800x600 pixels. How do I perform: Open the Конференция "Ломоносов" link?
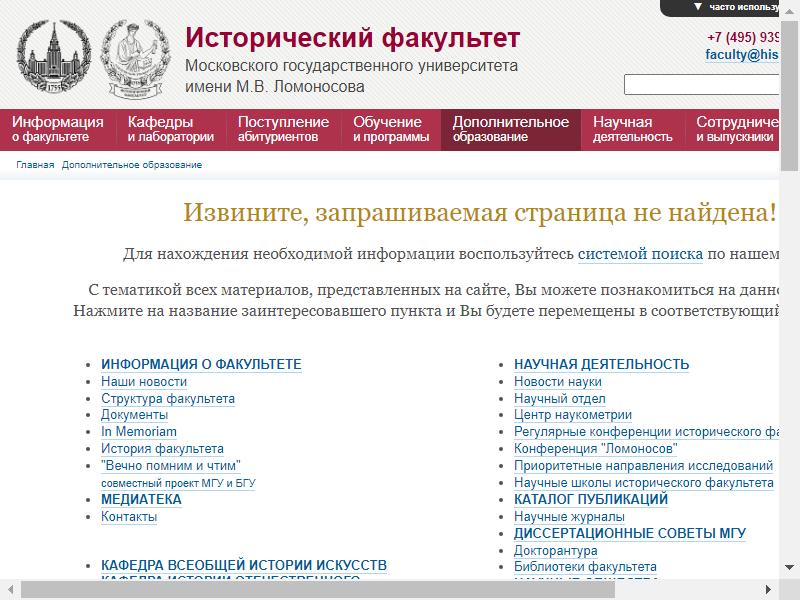pyautogui.click(x=595, y=449)
